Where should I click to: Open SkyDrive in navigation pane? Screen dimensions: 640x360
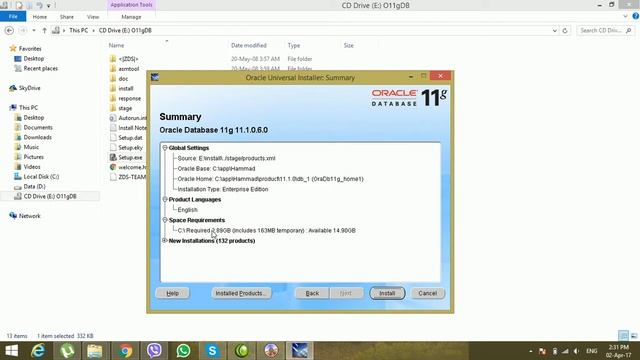[29, 88]
